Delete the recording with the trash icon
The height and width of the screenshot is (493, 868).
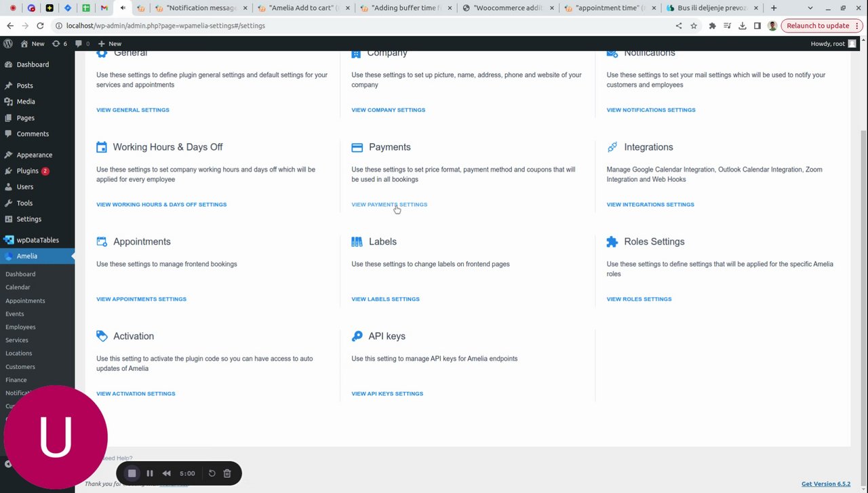[227, 473]
